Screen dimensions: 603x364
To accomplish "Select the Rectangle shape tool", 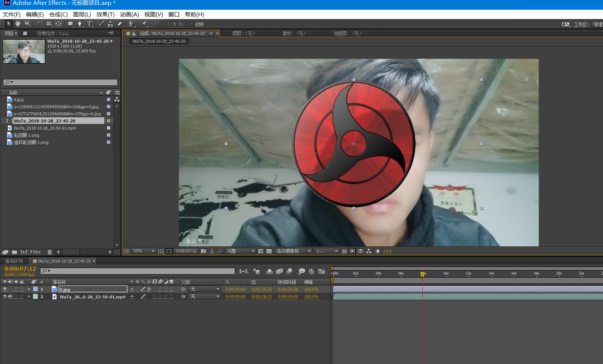I will [70, 24].
